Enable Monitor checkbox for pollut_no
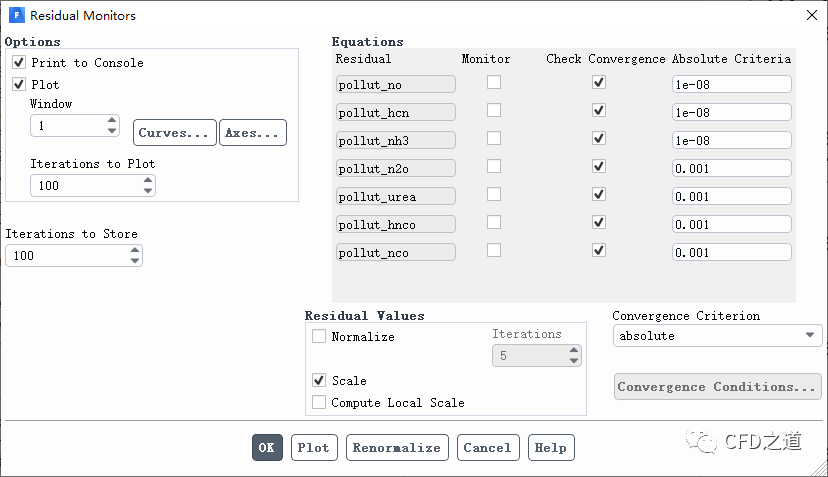This screenshot has height=477, width=828. 494,83
